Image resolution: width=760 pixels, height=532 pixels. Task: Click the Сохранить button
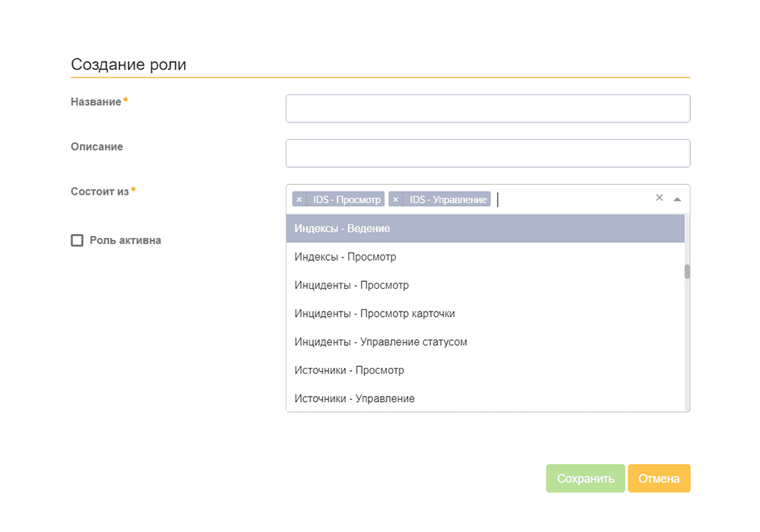pyautogui.click(x=585, y=479)
